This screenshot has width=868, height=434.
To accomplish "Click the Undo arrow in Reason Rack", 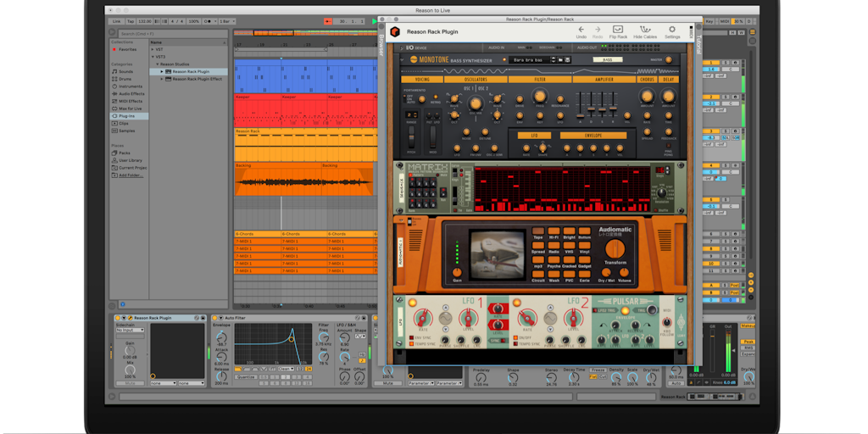I will click(x=581, y=30).
